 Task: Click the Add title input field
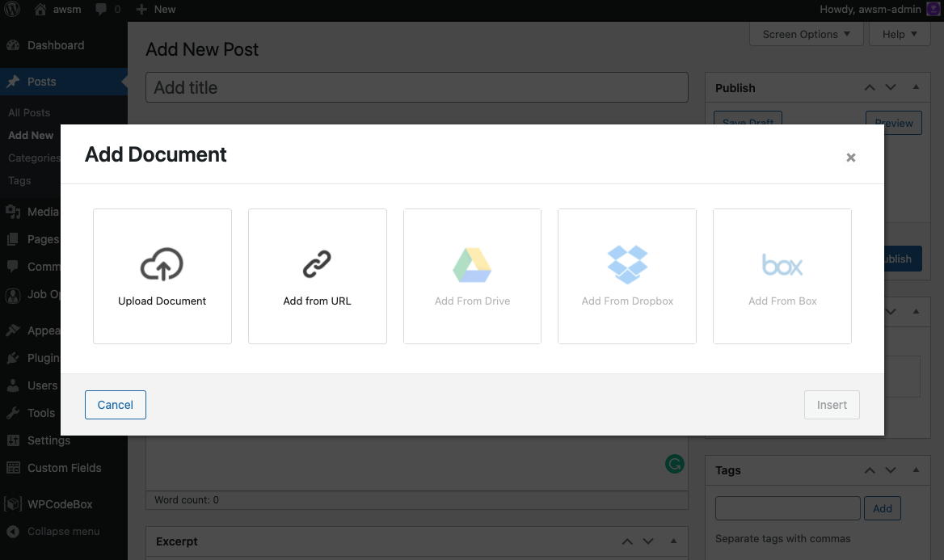point(416,87)
